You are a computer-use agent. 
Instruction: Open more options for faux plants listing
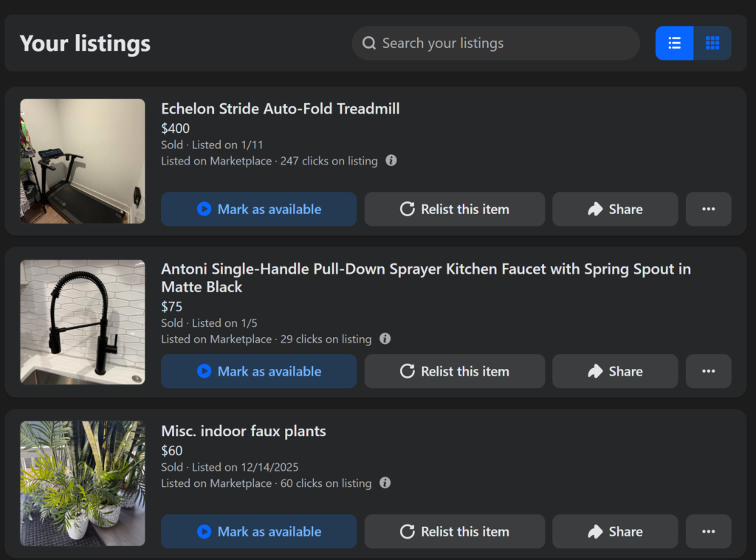[x=708, y=532]
